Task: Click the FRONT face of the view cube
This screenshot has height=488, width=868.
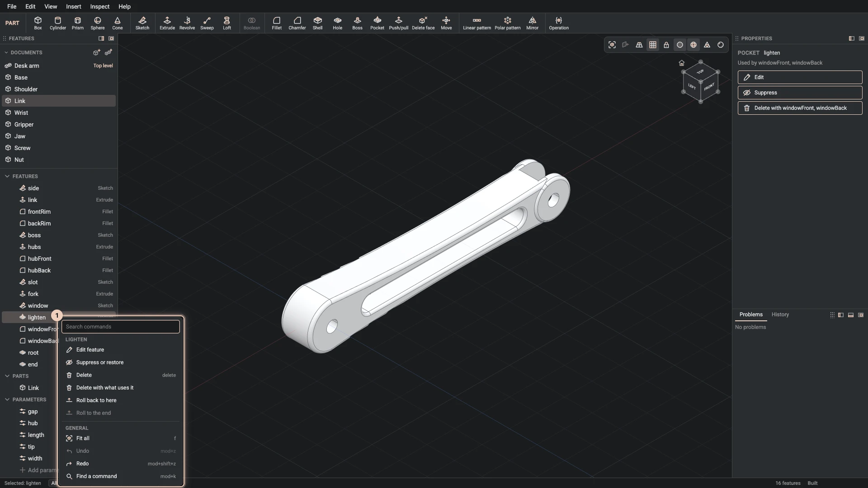Action: 709,87
